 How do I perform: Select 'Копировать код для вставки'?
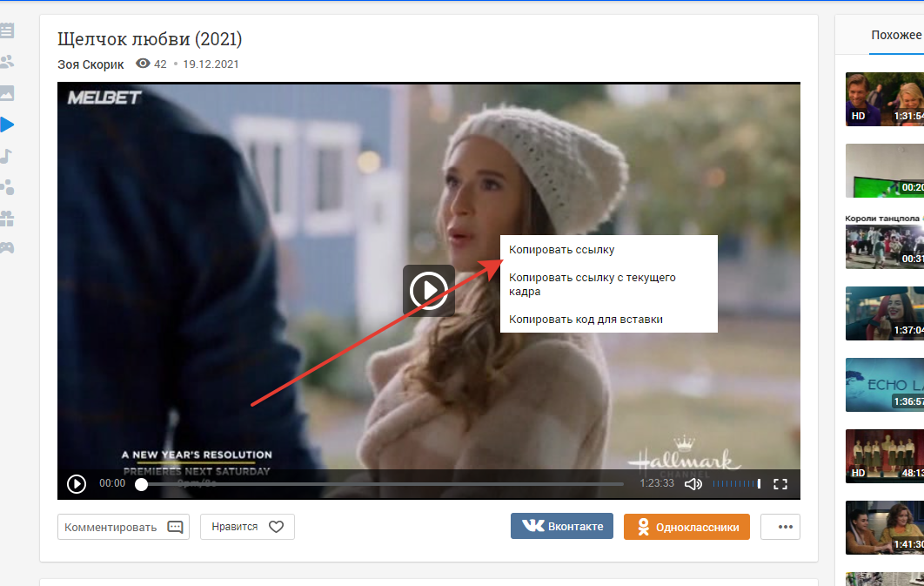click(x=609, y=319)
